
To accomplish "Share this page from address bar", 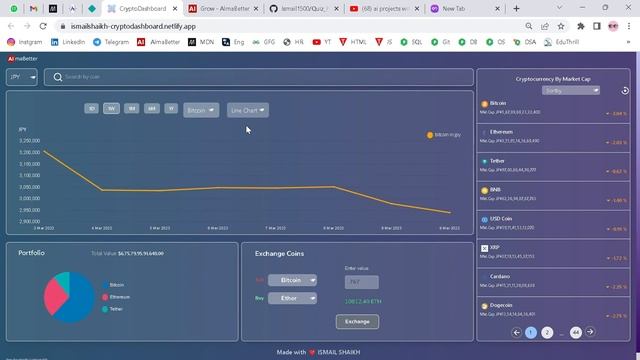I will tap(545, 26).
